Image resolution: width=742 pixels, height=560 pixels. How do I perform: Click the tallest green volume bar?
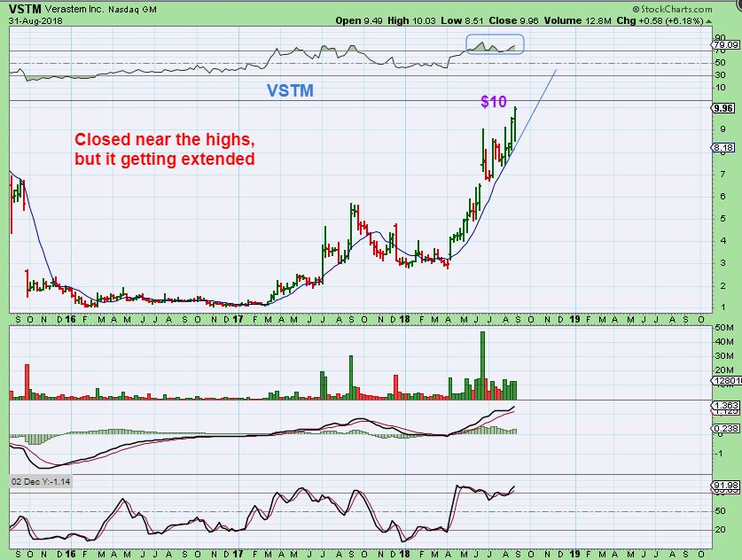(482, 366)
